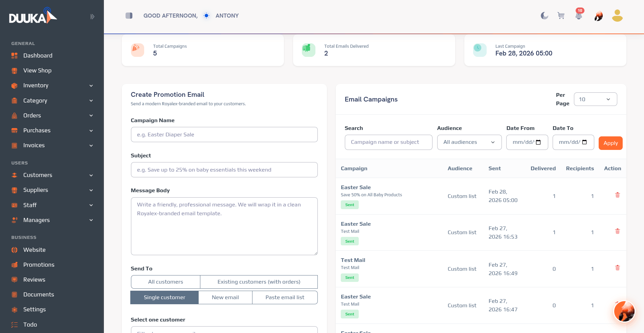Go to Dashboard in the sidebar
This screenshot has width=644, height=333.
point(38,56)
